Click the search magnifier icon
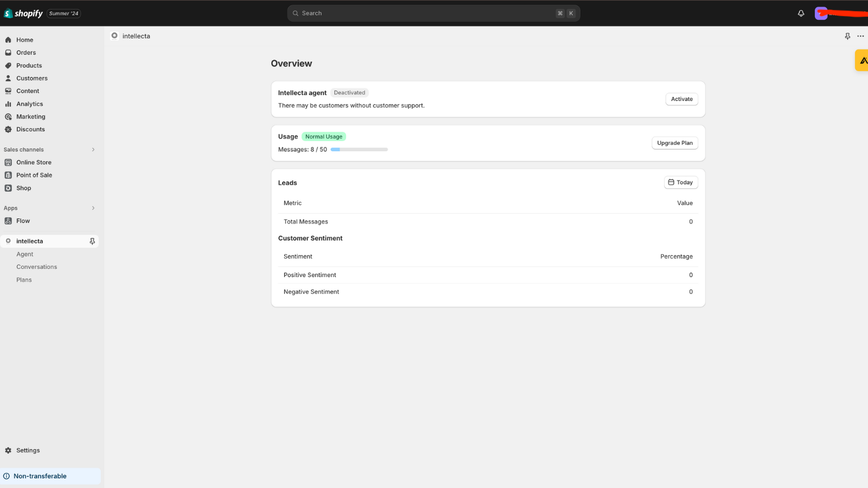 click(296, 14)
